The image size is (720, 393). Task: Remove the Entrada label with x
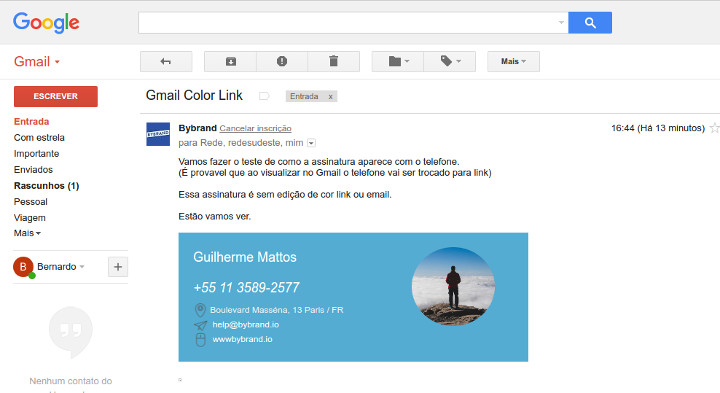pyautogui.click(x=330, y=96)
